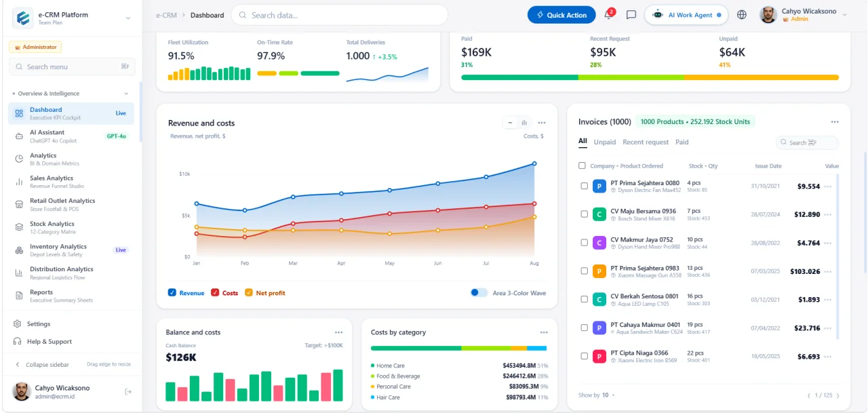The image size is (868, 413).
Task: Click the Search data input field
Action: click(339, 15)
